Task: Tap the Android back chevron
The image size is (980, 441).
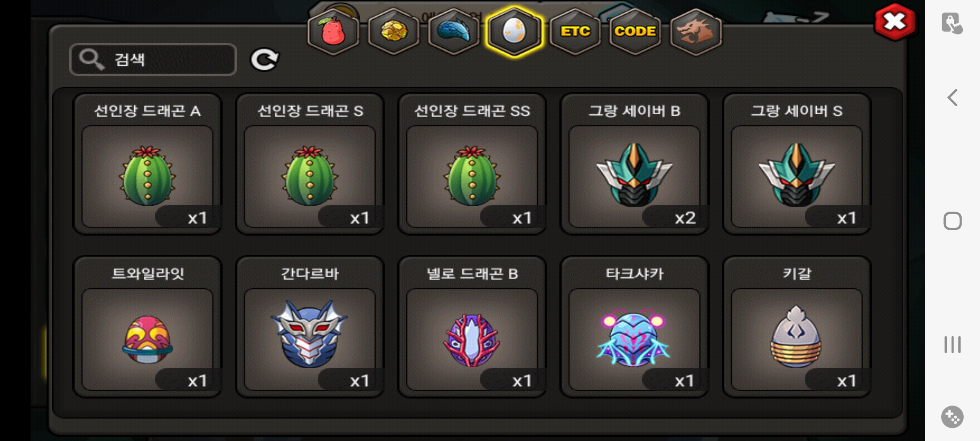Action: tap(952, 98)
